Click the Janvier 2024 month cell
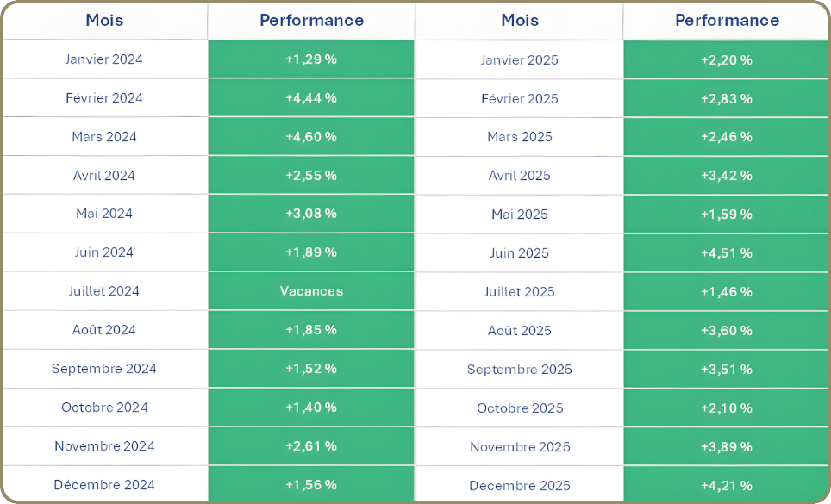This screenshot has width=831, height=504. [104, 59]
